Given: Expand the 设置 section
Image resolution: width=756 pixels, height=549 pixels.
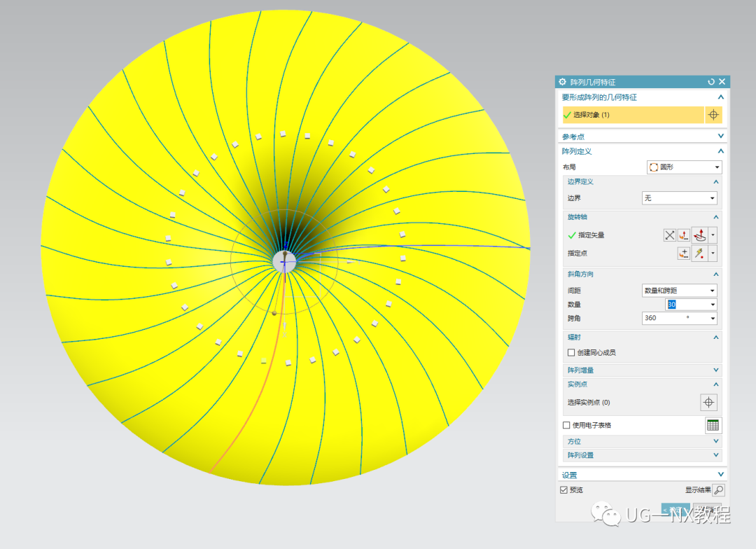Looking at the screenshot, I should pos(721,475).
